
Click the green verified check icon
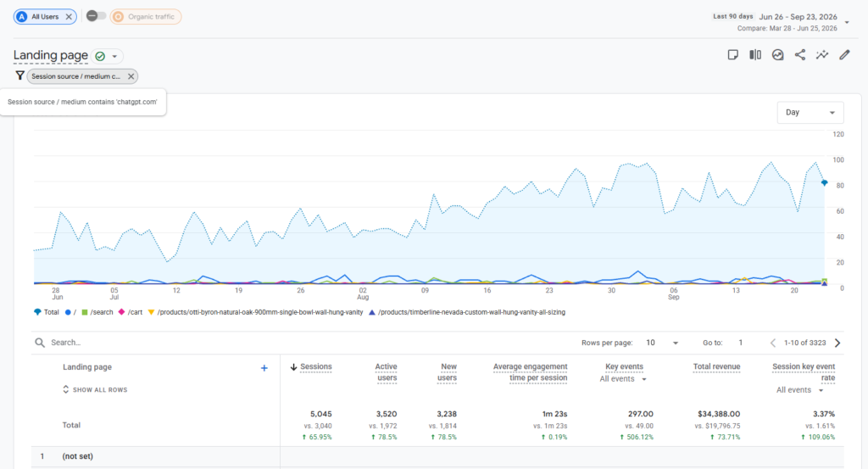[x=100, y=56]
